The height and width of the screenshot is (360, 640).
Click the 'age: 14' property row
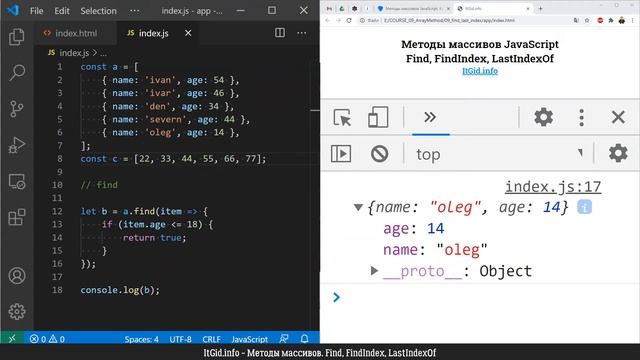[413, 228]
